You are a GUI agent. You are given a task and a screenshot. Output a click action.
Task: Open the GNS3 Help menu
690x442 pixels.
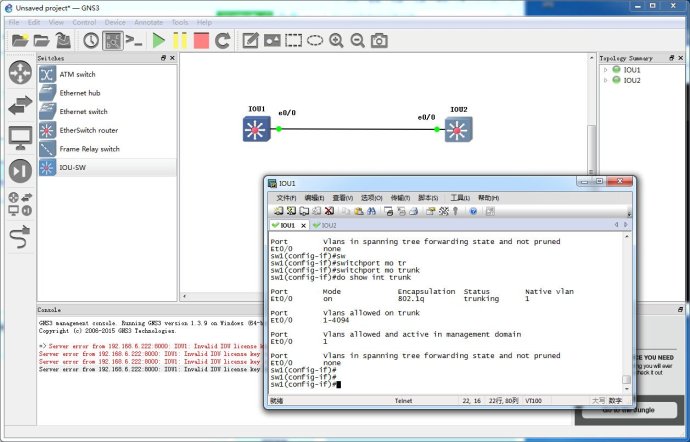click(204, 22)
